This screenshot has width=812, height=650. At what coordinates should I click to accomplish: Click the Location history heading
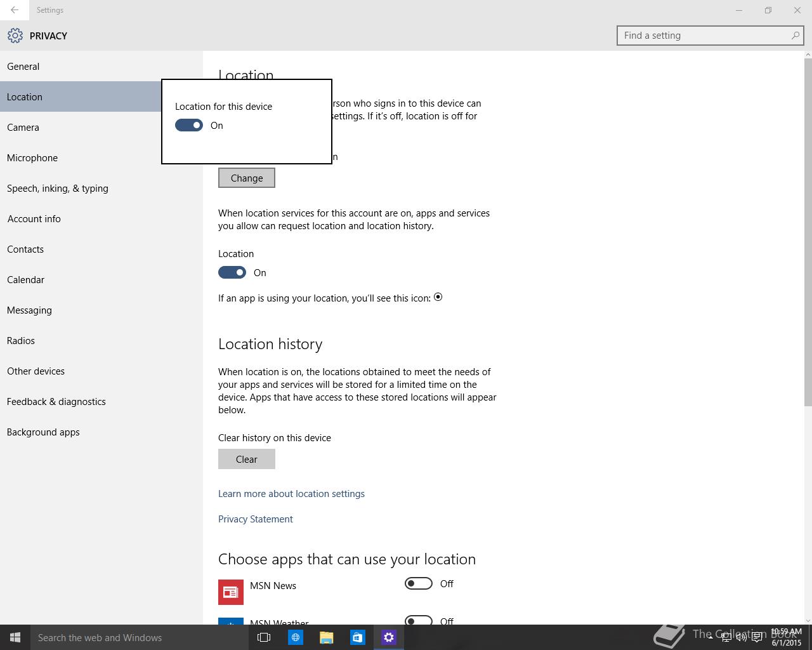coord(270,343)
